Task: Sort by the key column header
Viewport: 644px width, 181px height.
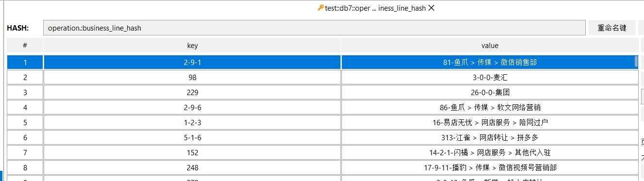Action: coord(193,46)
